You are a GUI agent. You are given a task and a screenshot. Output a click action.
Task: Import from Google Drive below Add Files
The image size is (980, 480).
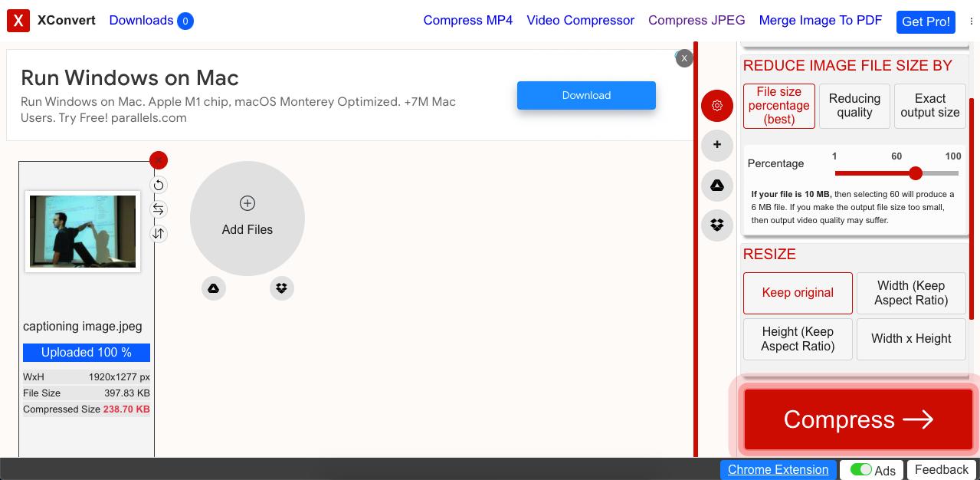pos(214,288)
